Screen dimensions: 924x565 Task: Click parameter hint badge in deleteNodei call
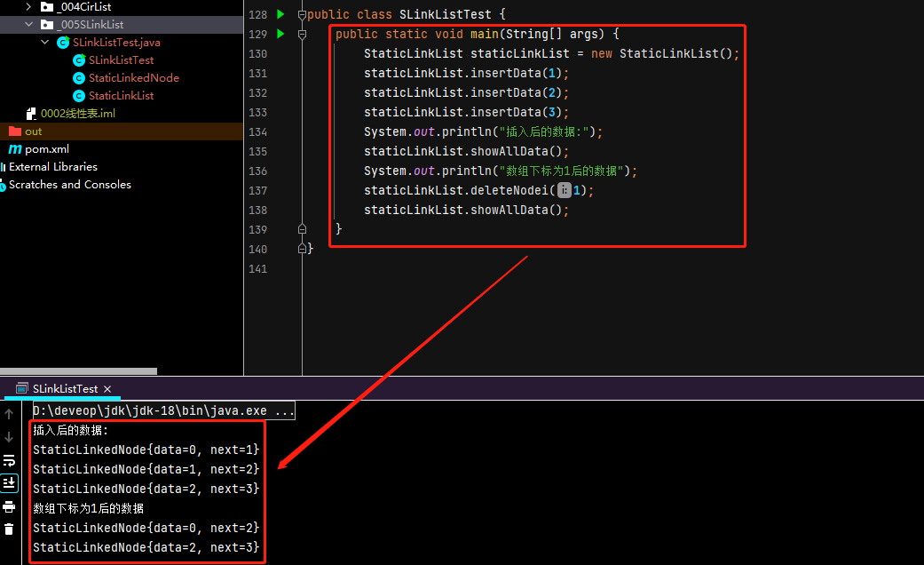564,190
